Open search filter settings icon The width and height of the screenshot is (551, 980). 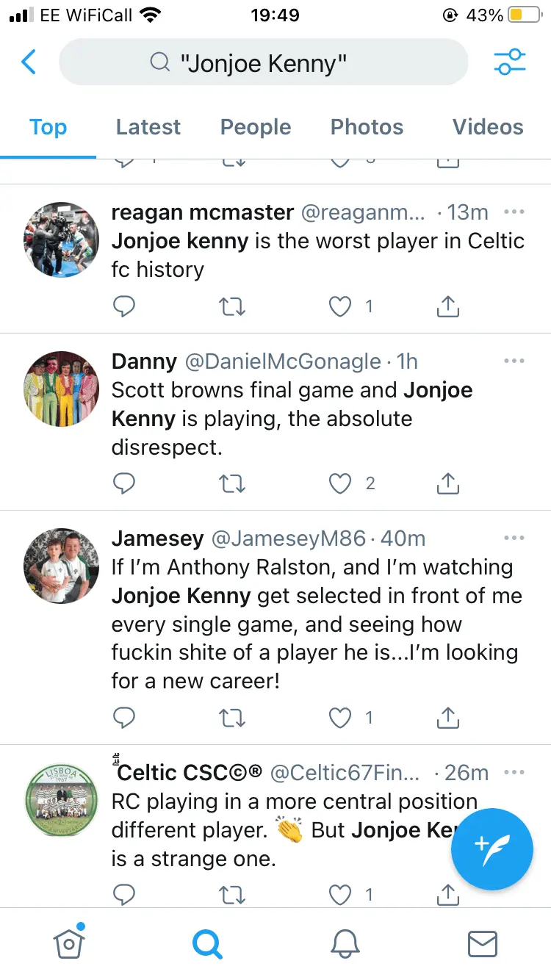tap(510, 62)
